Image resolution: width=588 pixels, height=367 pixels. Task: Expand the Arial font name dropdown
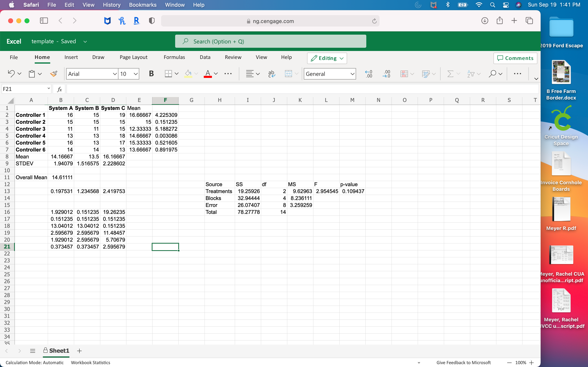(x=115, y=74)
